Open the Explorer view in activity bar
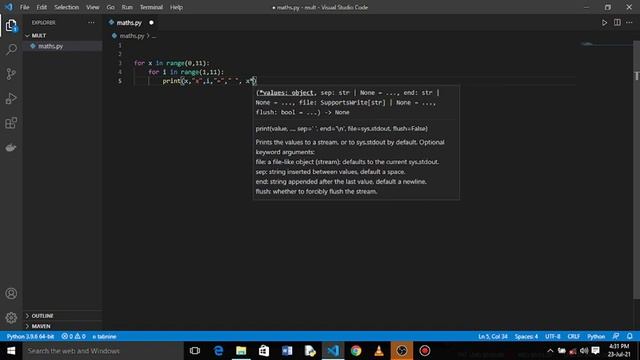This screenshot has width=640, height=360. pyautogui.click(x=11, y=26)
